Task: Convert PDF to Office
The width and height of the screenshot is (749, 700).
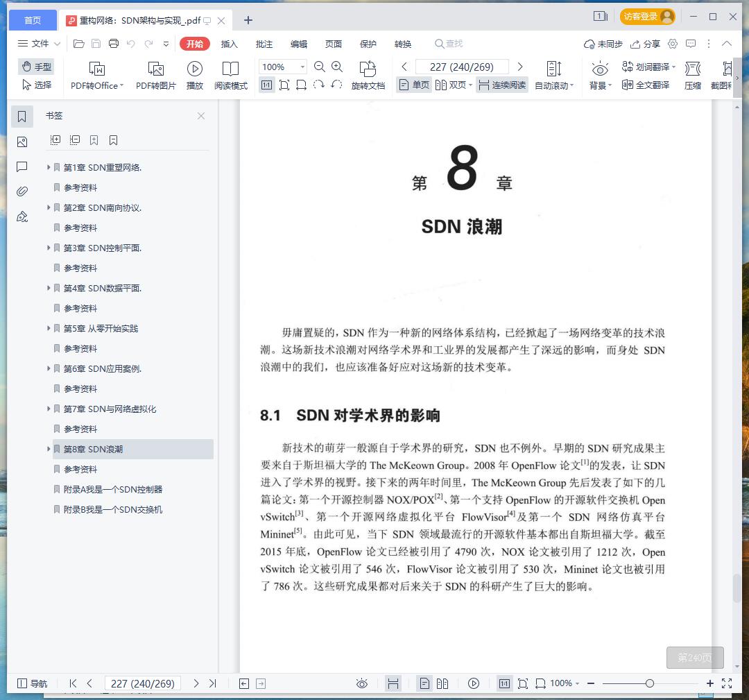Action: [x=97, y=76]
